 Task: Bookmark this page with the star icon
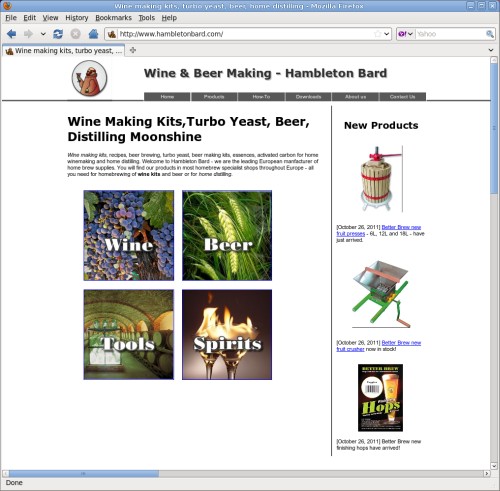point(377,34)
